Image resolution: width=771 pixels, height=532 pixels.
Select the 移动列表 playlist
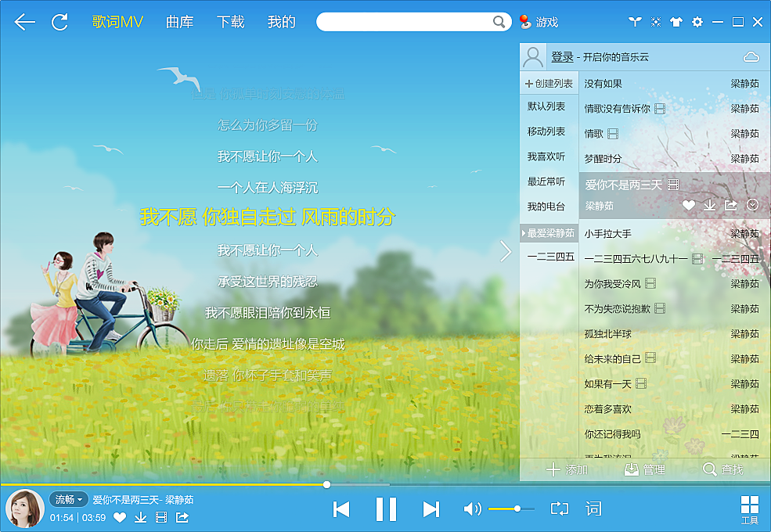(x=546, y=131)
